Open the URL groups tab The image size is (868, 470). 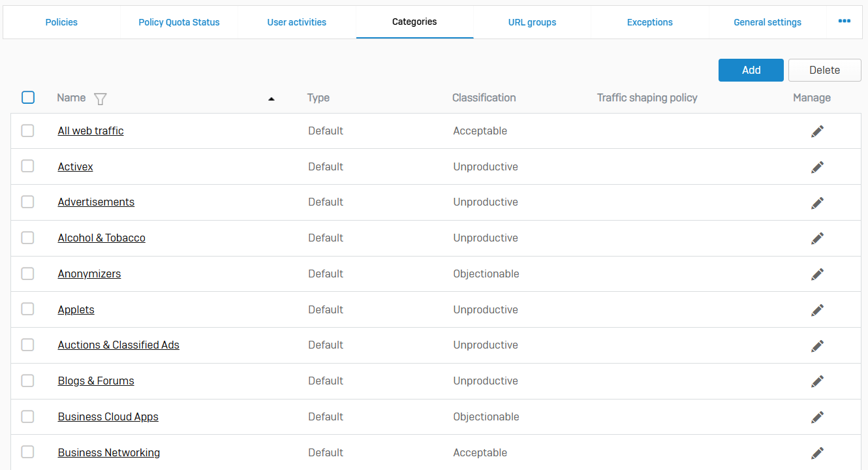pyautogui.click(x=532, y=22)
